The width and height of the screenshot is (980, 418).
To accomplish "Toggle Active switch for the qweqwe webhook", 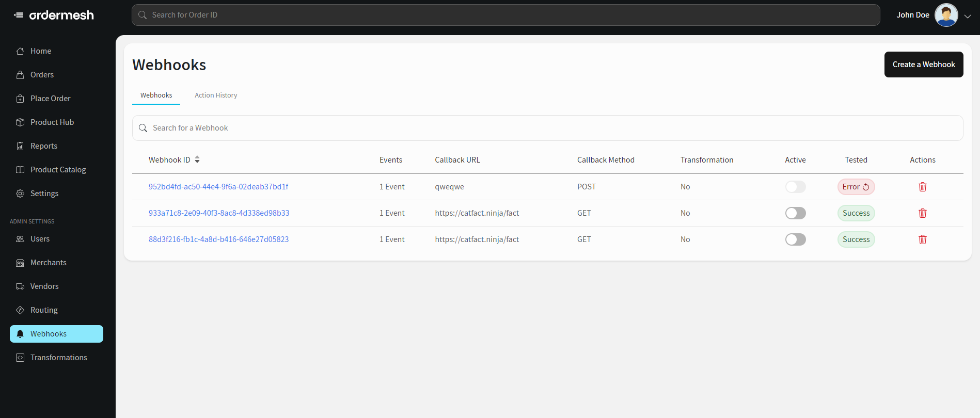I will coord(795,187).
